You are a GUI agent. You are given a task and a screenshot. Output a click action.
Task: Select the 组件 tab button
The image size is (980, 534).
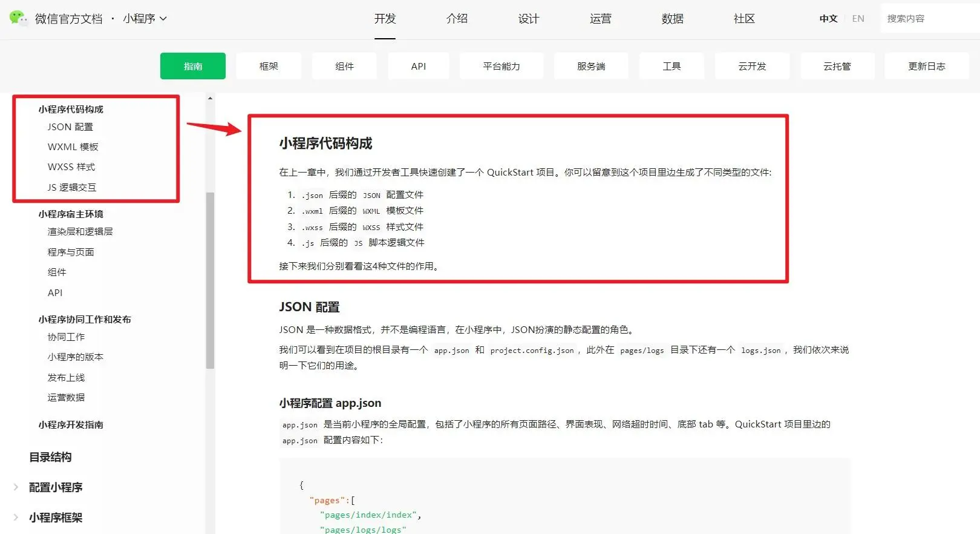[344, 66]
